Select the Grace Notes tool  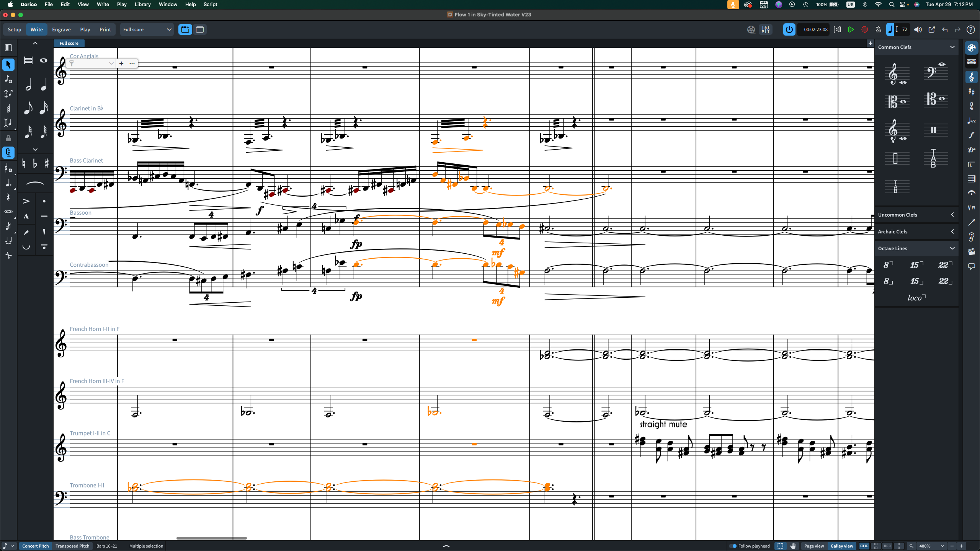point(8,226)
